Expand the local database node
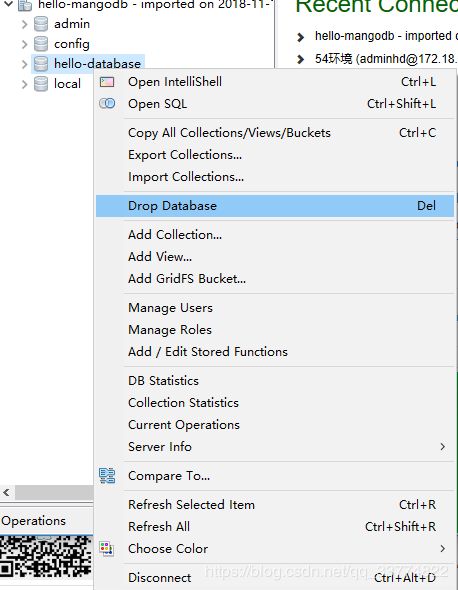Screen dimensions: 458x590 pyautogui.click(x=24, y=84)
